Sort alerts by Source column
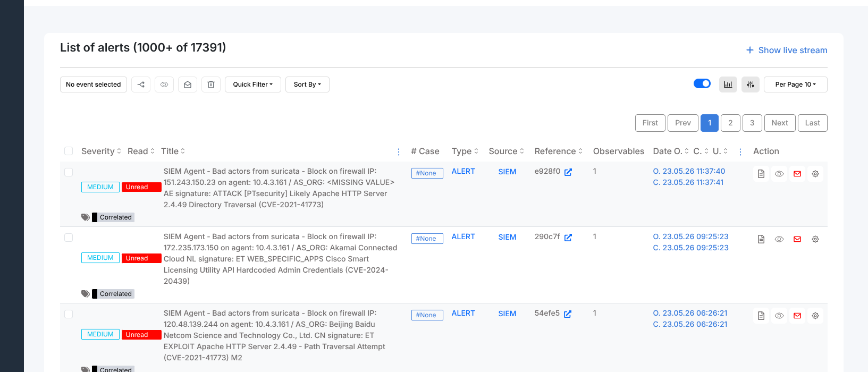The width and height of the screenshot is (868, 372). click(507, 151)
